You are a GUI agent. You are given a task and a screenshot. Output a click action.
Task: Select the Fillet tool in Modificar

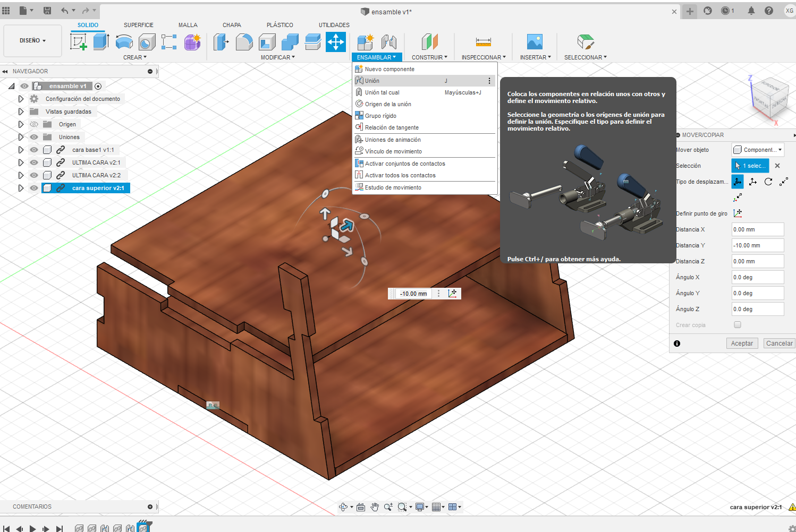[x=244, y=42]
